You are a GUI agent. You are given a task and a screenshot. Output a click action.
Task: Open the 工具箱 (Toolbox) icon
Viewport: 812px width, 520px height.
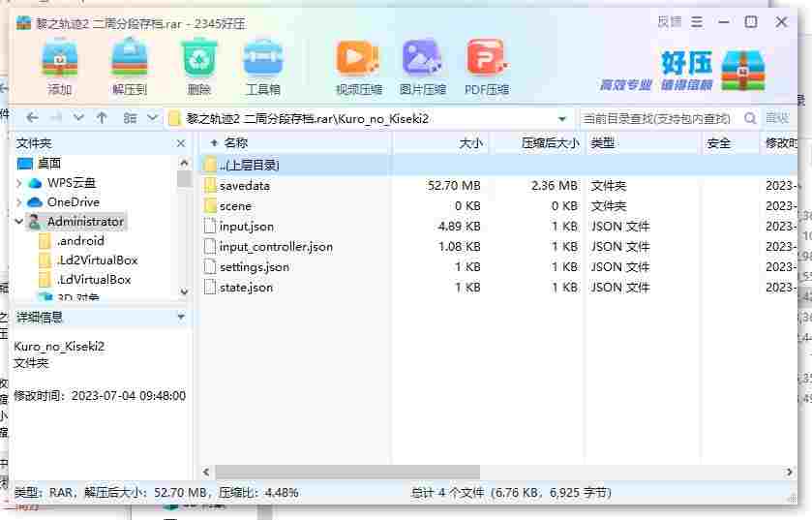[x=263, y=68]
